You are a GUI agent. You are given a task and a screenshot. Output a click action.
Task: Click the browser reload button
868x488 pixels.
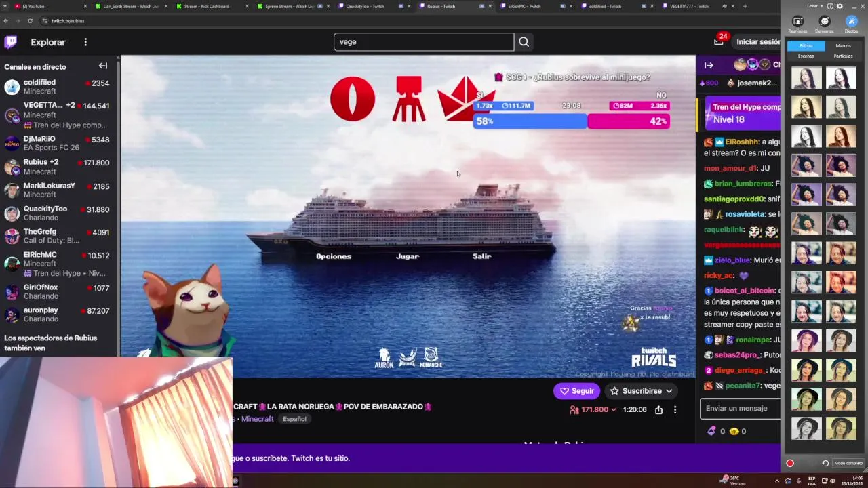(30, 21)
